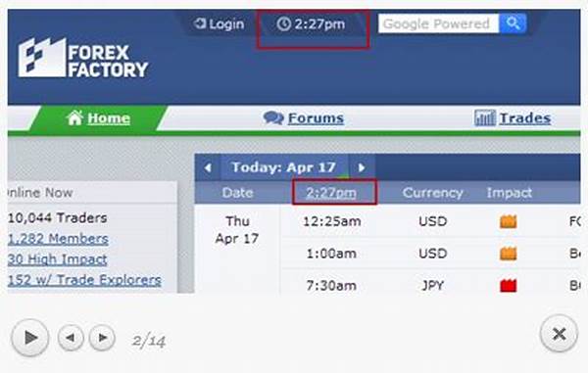Start the slideshow with the play button
This screenshot has width=588, height=373.
pyautogui.click(x=30, y=338)
